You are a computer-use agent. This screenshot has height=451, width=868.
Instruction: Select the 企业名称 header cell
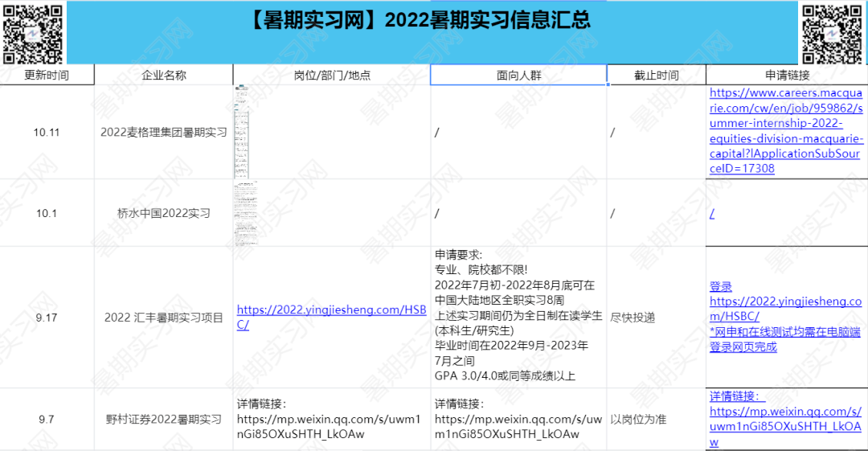(164, 76)
